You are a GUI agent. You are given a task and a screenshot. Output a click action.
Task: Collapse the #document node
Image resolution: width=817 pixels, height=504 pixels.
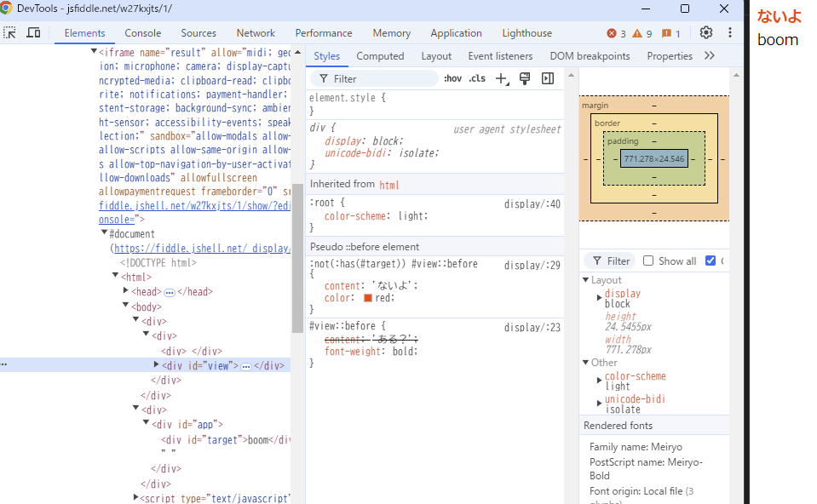point(104,232)
